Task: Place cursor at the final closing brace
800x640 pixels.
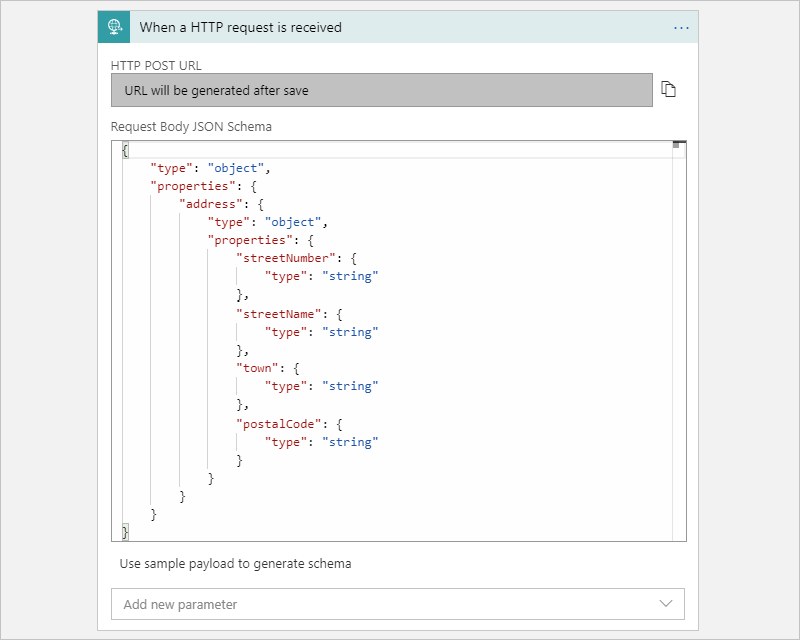Action: [x=125, y=533]
